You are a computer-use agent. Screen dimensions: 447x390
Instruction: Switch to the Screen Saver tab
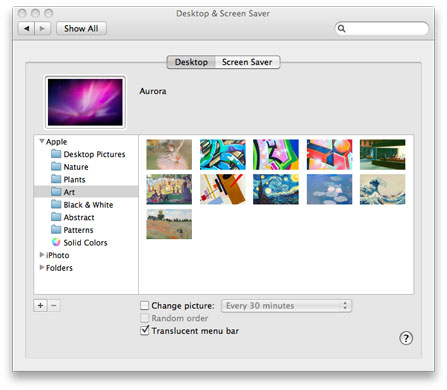pyautogui.click(x=247, y=62)
